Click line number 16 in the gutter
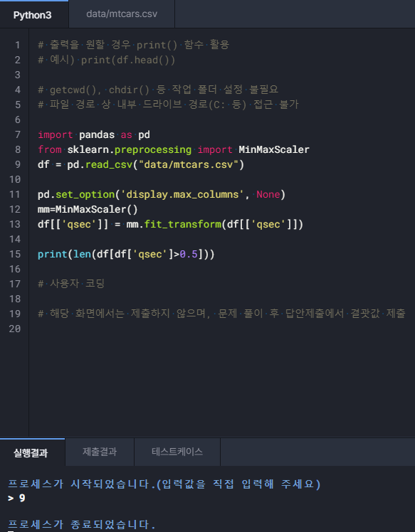 pos(15,269)
